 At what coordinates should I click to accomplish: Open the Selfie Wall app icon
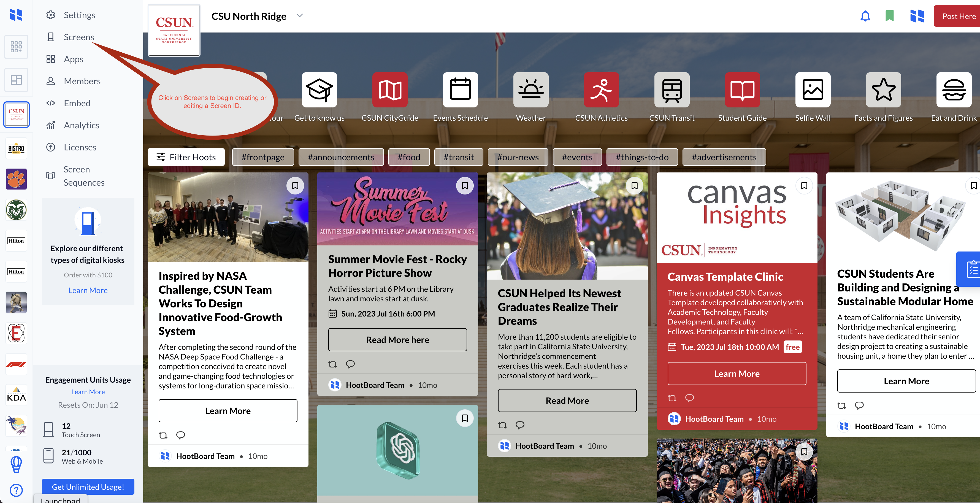pos(813,90)
